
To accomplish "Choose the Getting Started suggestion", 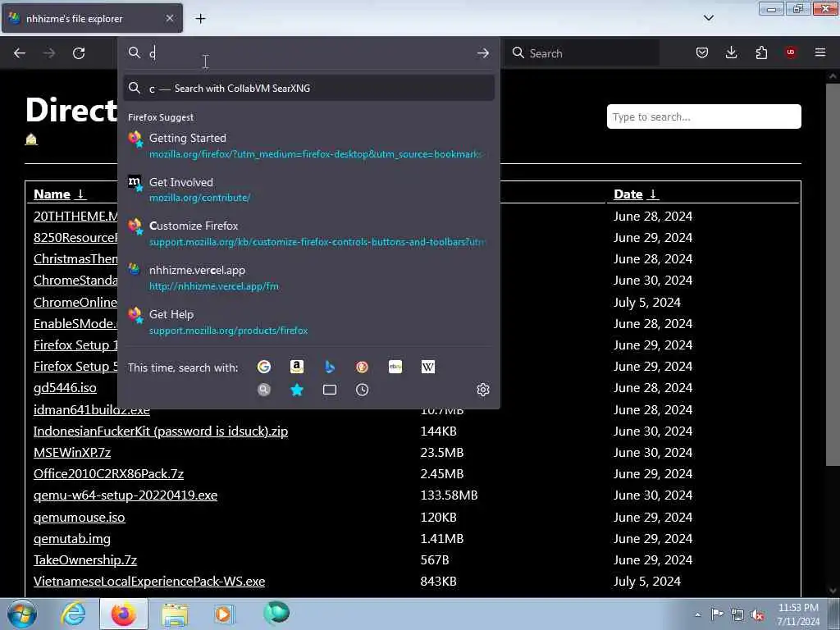I will 308,146.
